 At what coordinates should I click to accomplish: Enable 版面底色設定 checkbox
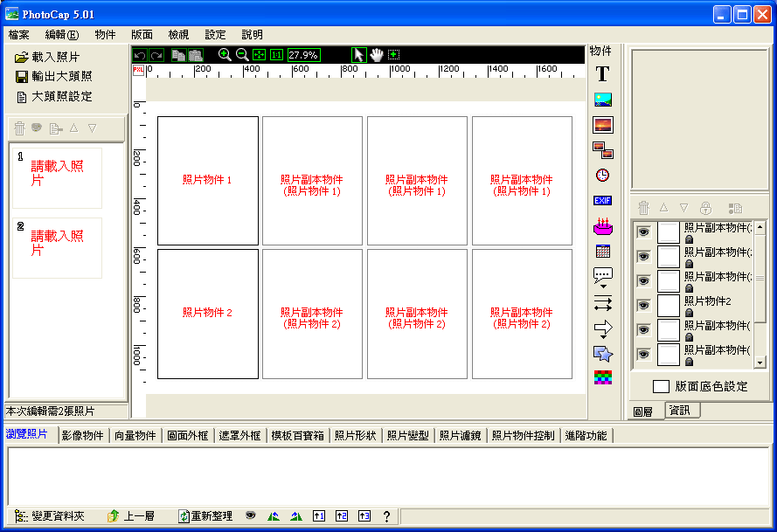pyautogui.click(x=662, y=384)
